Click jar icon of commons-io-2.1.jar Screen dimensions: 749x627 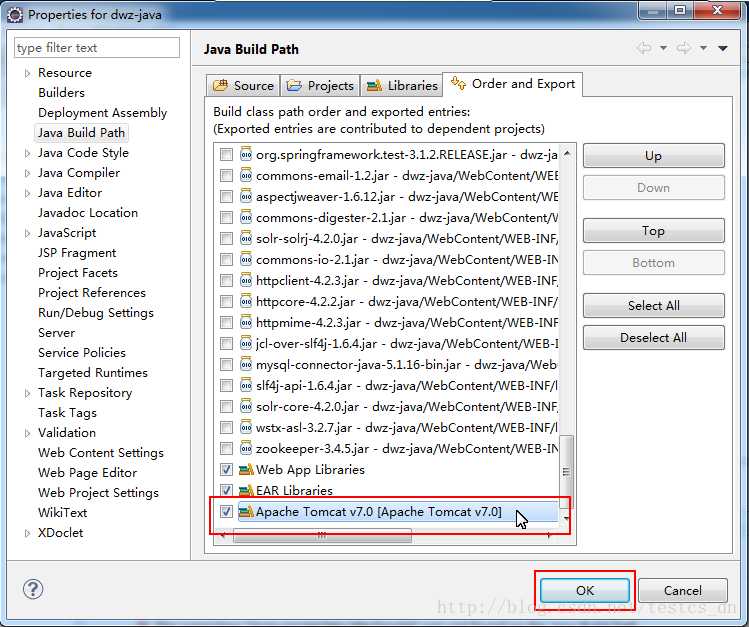246,259
